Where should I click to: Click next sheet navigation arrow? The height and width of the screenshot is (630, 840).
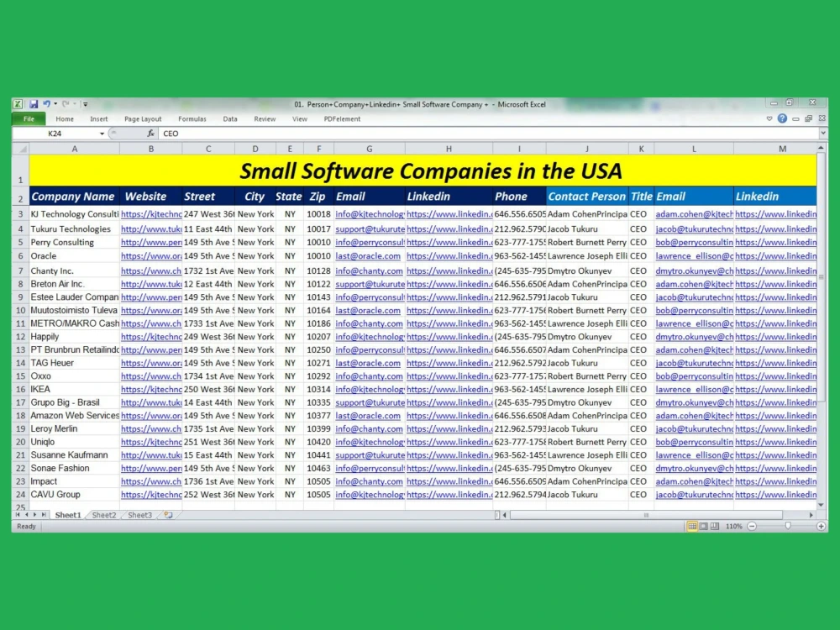[34, 515]
